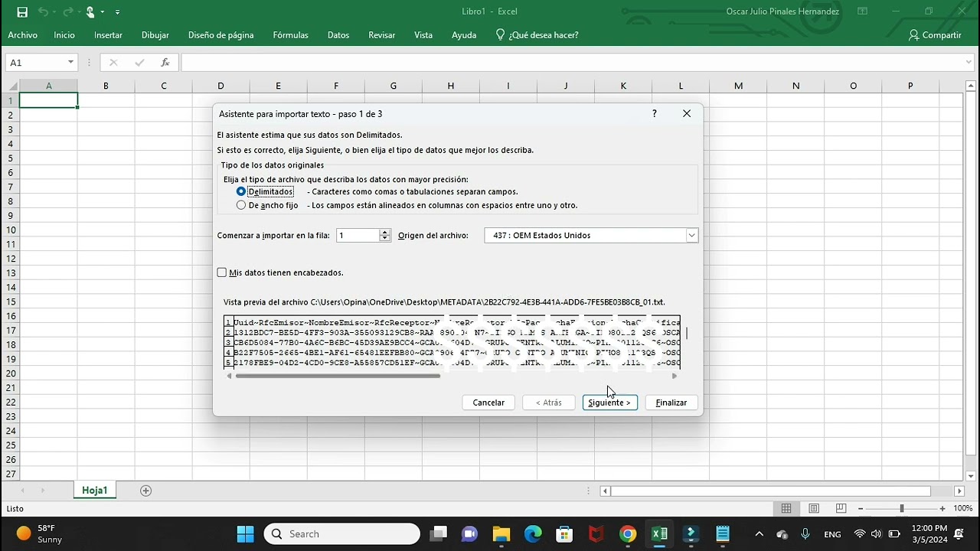Open the Diseño de página tab
Screen dimensions: 980x551
click(x=221, y=35)
